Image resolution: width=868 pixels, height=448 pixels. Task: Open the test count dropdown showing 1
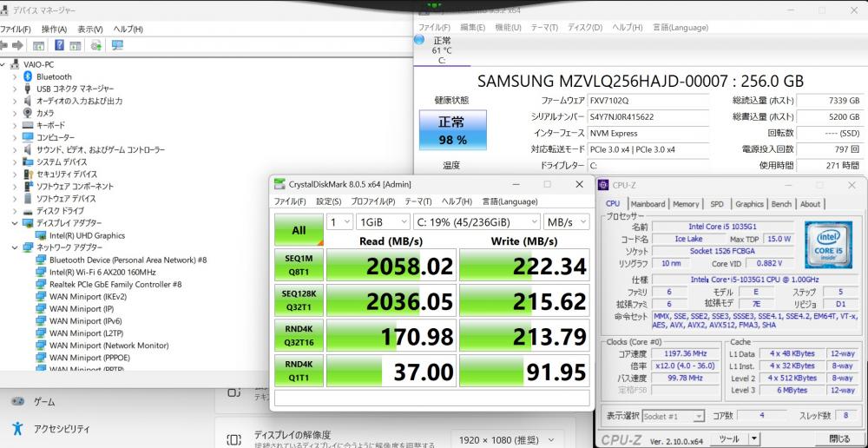click(339, 222)
